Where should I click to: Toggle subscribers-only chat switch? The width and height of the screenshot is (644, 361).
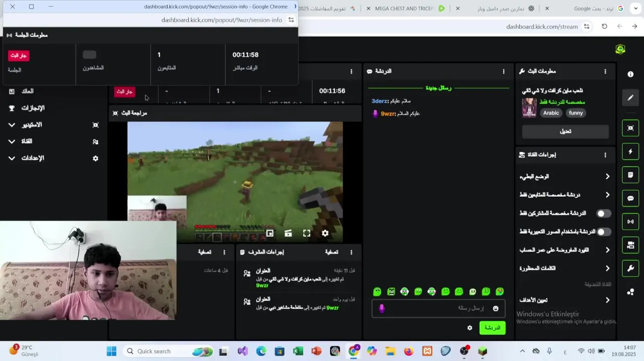603,213
